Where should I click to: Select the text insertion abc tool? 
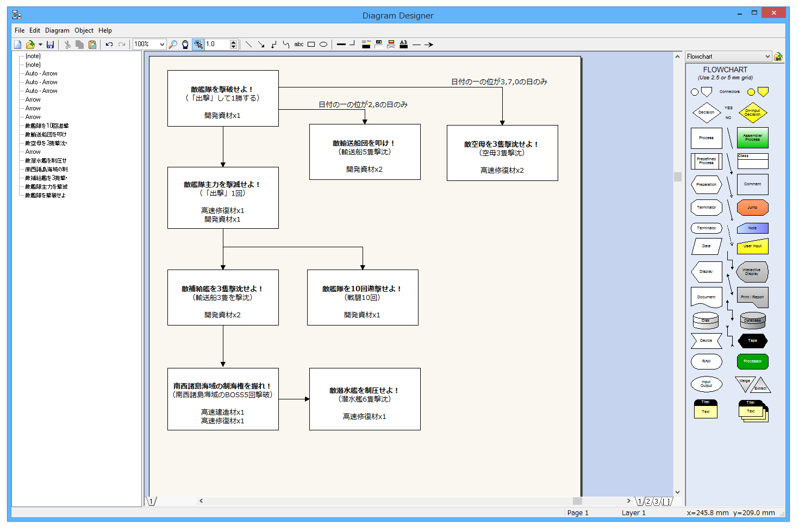pyautogui.click(x=298, y=44)
